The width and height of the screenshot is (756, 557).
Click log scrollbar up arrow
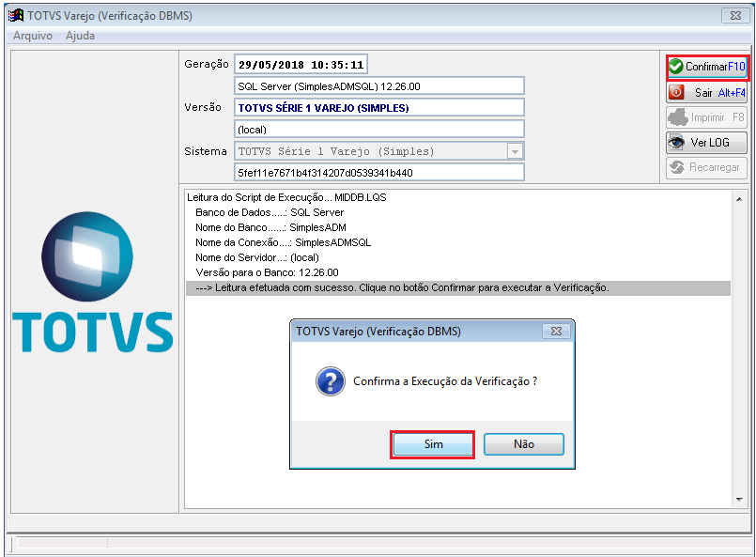pos(739,199)
